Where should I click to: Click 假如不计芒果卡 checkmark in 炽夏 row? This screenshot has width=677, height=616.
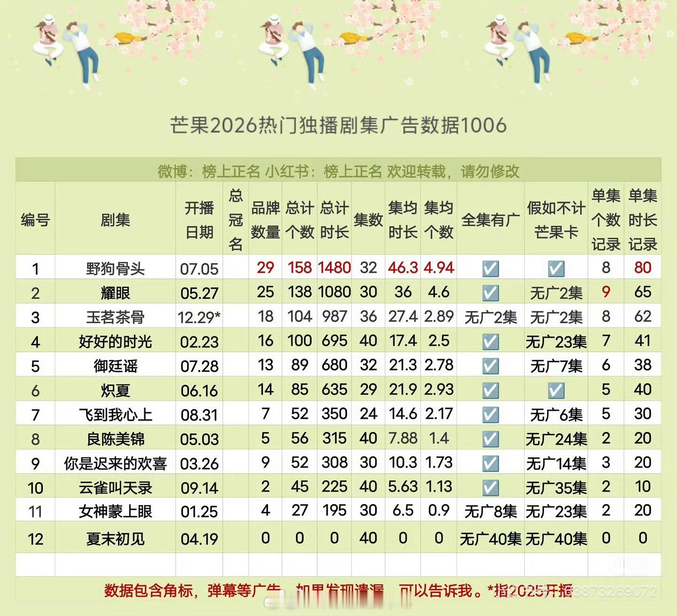[x=556, y=390]
